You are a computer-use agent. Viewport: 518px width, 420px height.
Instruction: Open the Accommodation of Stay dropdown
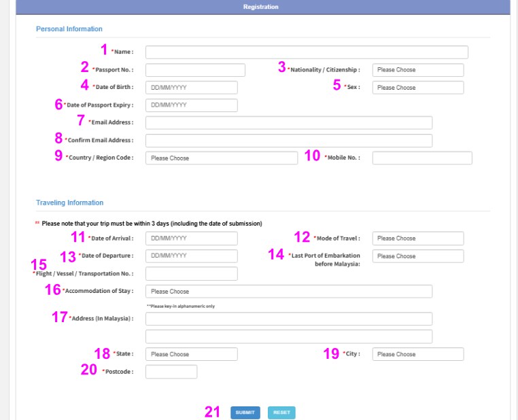288,292
